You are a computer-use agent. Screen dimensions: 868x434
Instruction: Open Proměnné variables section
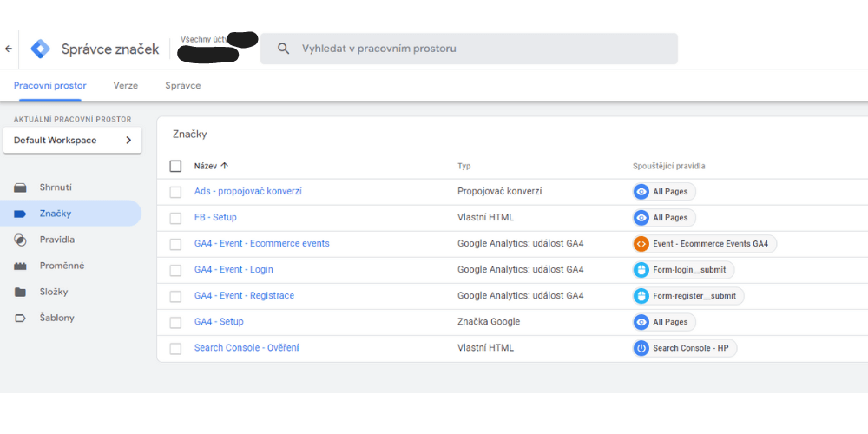coord(62,266)
